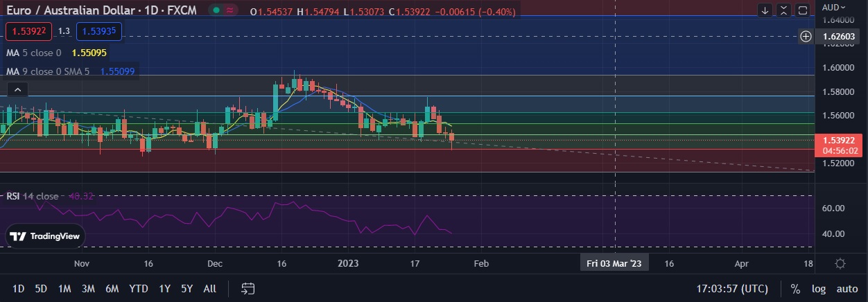Select the MA 5 close indicator legend
Screen dimensions: 868x302
pos(33,53)
